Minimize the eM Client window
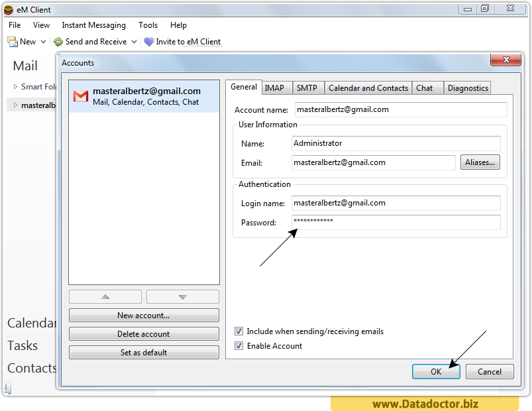This screenshot has height=411, width=532. pos(468,9)
